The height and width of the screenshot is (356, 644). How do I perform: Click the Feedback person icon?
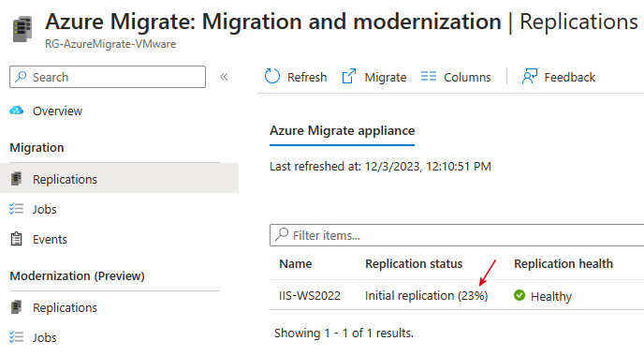pyautogui.click(x=530, y=77)
